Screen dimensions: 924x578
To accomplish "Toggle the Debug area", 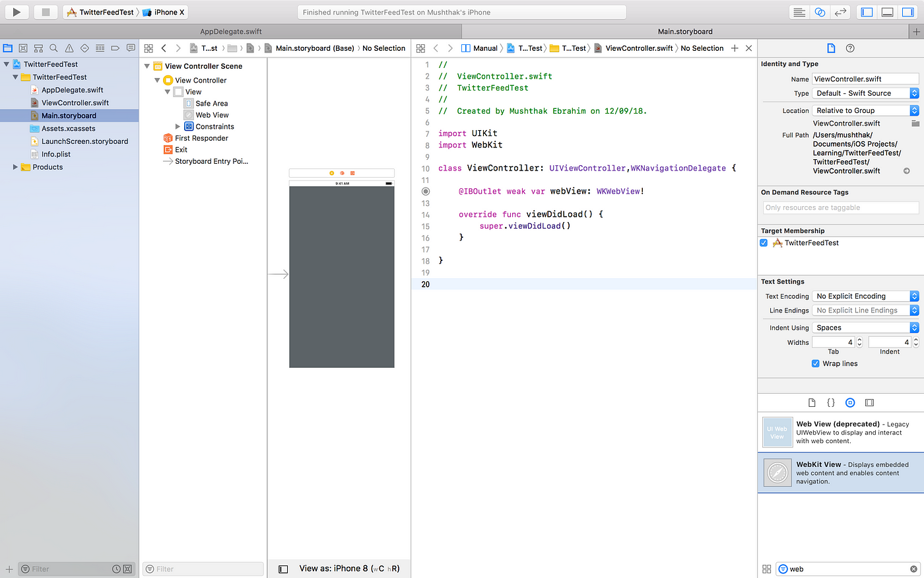I will point(888,12).
